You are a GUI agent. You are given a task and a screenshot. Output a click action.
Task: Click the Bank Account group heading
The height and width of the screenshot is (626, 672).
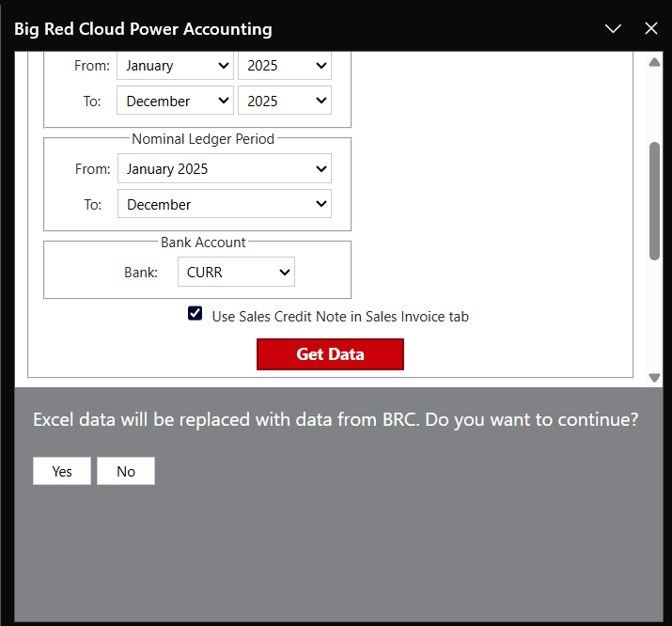pyautogui.click(x=203, y=243)
